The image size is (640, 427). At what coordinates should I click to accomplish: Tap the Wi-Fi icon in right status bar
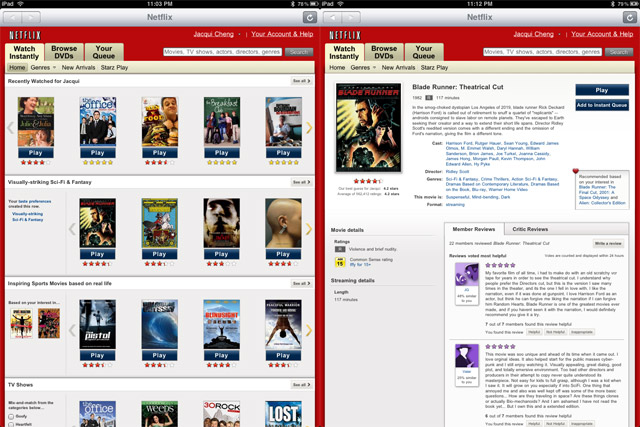340,4
